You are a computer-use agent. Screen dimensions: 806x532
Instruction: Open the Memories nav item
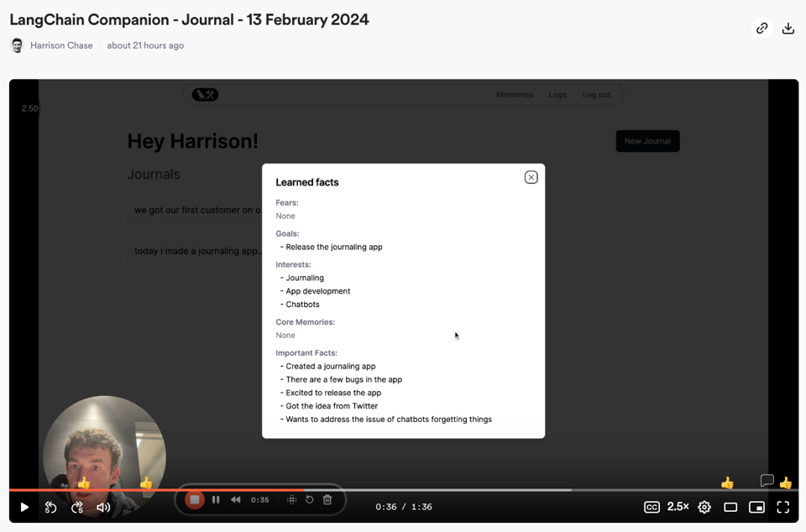pyautogui.click(x=514, y=95)
